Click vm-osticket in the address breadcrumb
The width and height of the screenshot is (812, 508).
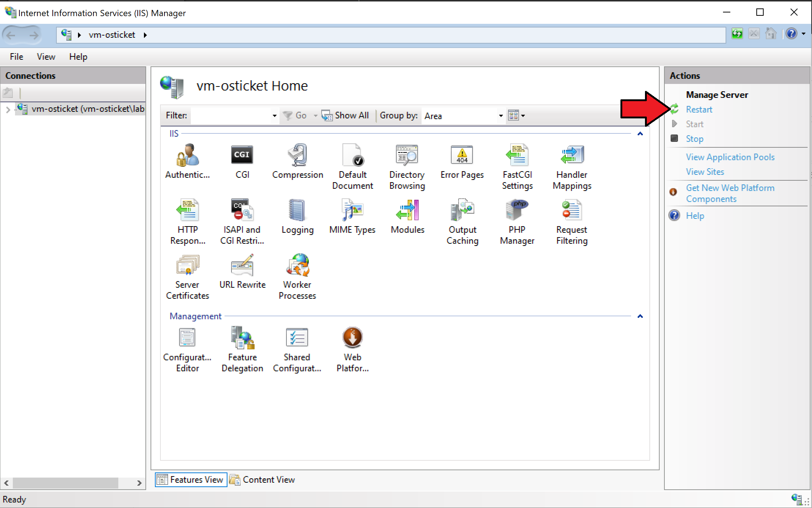[112, 35]
